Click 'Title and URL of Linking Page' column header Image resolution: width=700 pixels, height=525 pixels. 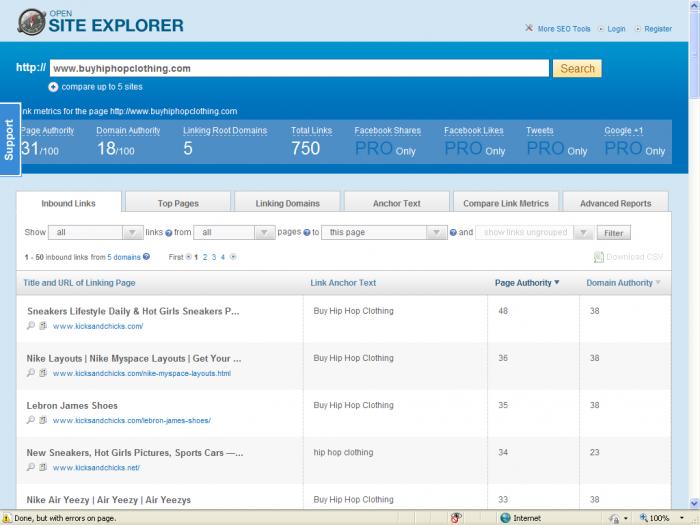[x=79, y=283]
